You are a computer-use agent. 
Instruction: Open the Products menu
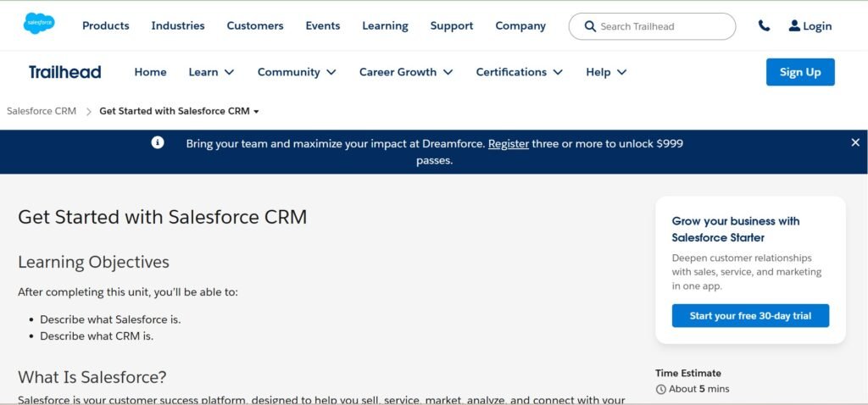(x=106, y=25)
